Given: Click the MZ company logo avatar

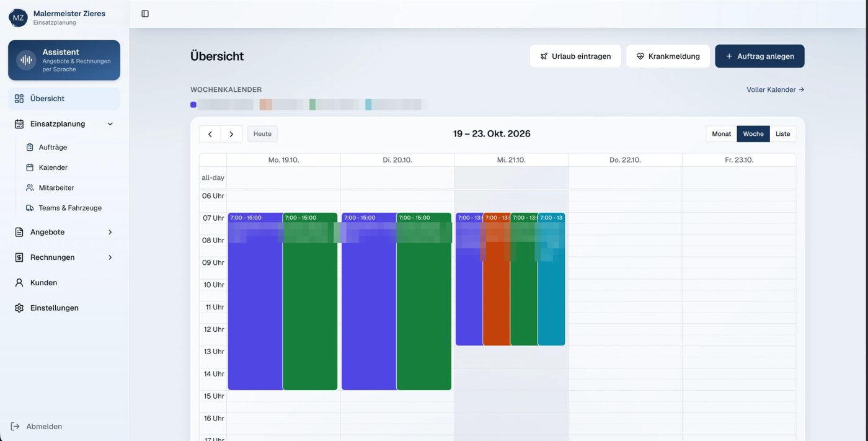Looking at the screenshot, I should 18,18.
